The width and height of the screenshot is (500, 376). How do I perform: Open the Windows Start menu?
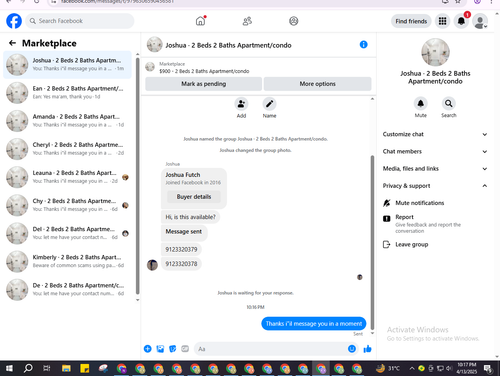coord(9,368)
